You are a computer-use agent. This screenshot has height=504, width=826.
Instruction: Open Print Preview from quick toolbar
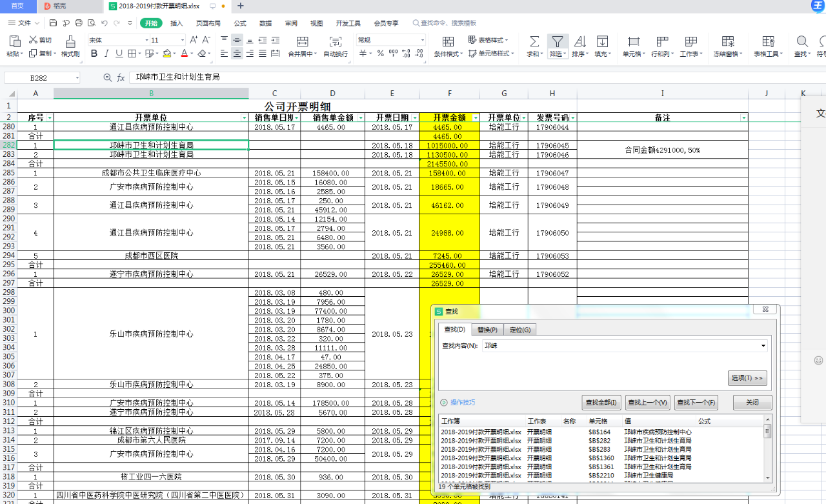tap(91, 23)
